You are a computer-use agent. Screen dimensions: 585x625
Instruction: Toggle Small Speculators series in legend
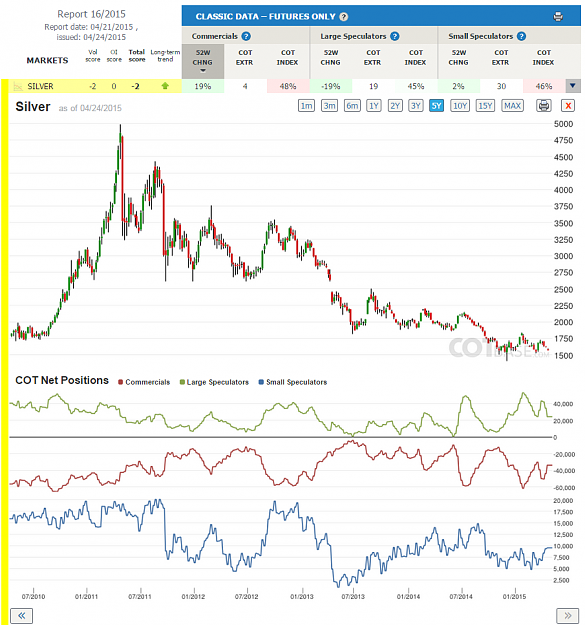click(x=292, y=382)
